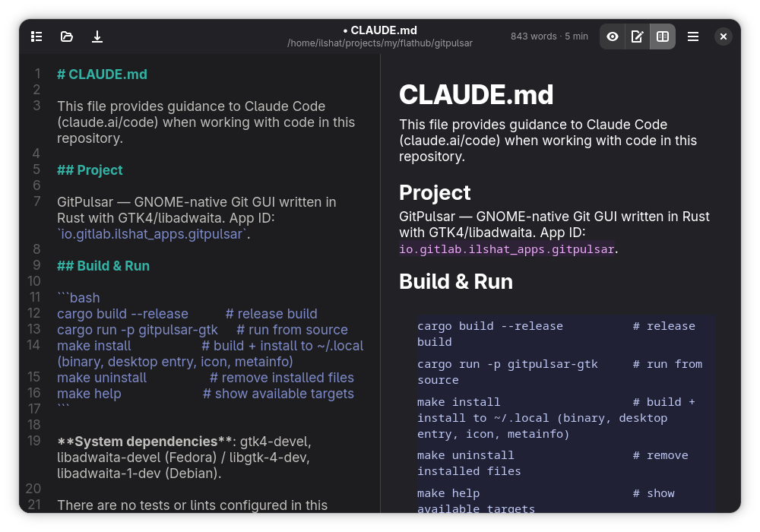The width and height of the screenshot is (760, 532).
Task: Click line number 12 in gutter
Action: (34, 313)
